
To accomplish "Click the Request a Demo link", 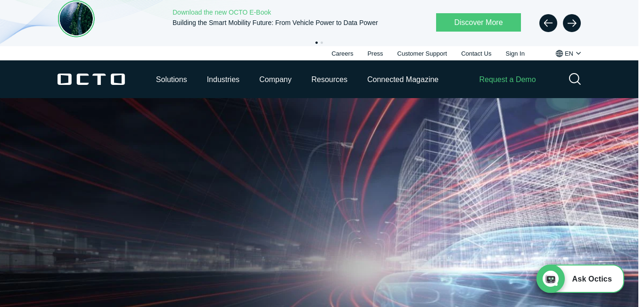I will 507,79.
